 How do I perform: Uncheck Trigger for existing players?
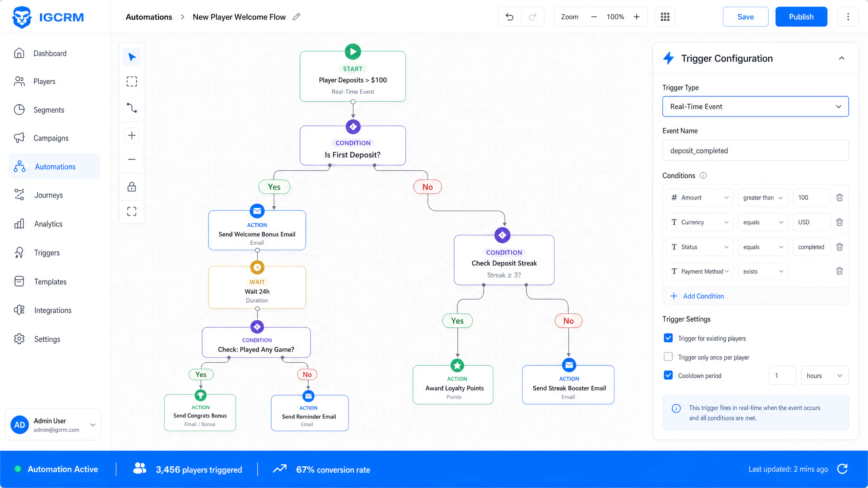pyautogui.click(x=668, y=338)
